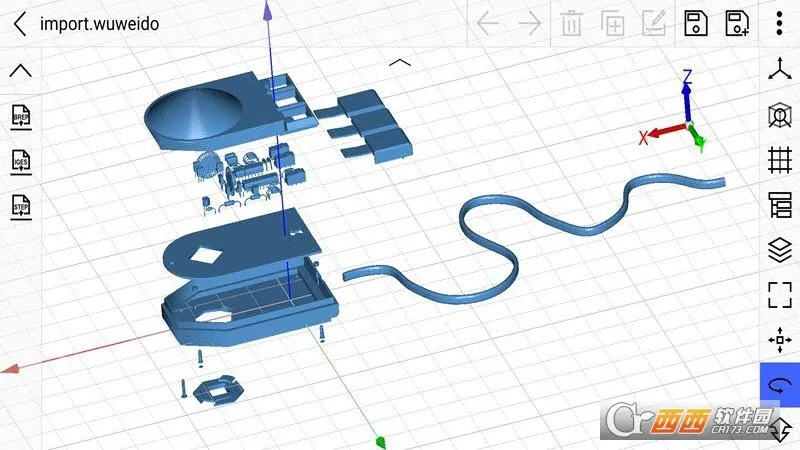Show the coordinate axes view icon

[780, 69]
